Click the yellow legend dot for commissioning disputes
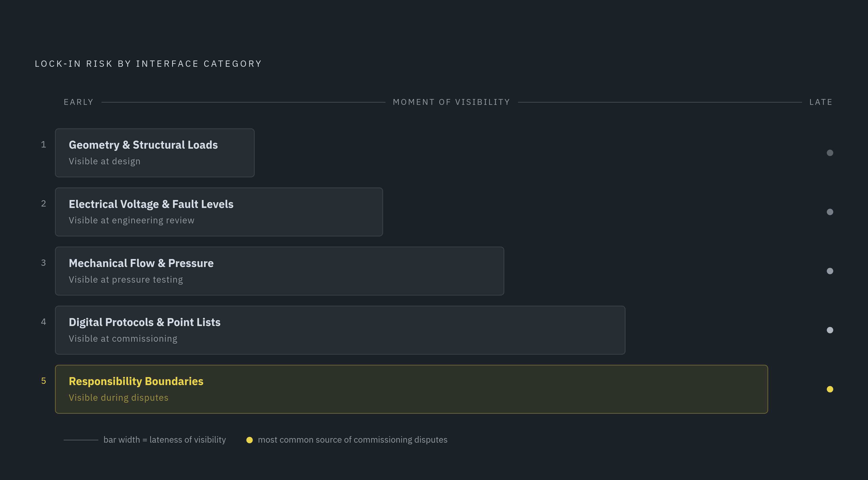 [x=249, y=440]
